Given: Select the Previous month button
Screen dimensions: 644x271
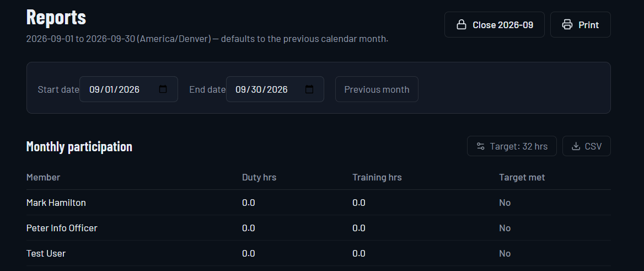Looking at the screenshot, I should point(377,89).
